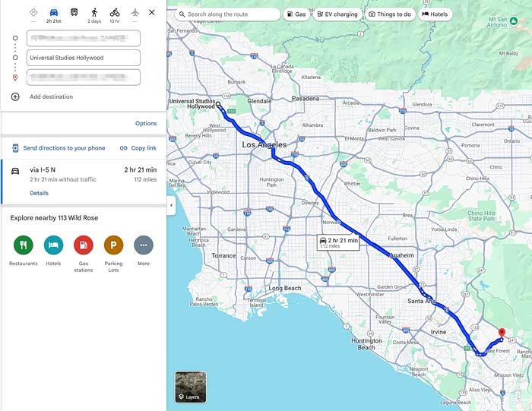Image resolution: width=532 pixels, height=411 pixels.
Task: Click the Anaheim map label
Action: tap(402, 255)
